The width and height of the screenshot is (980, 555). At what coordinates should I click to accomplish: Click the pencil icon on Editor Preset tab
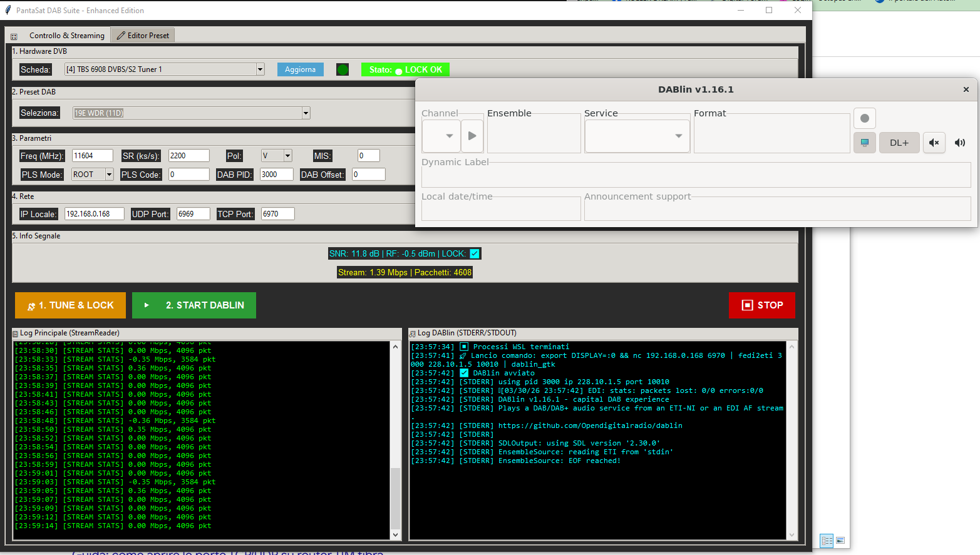tap(121, 36)
